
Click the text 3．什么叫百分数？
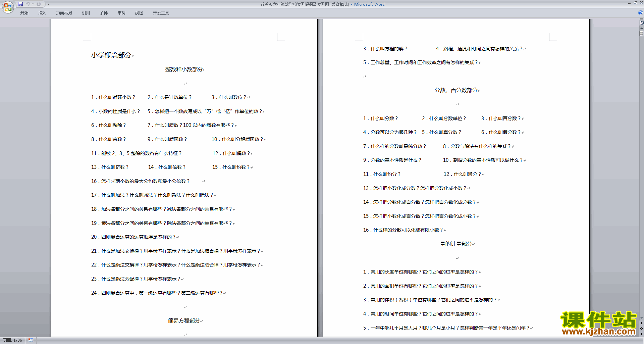[501, 118]
